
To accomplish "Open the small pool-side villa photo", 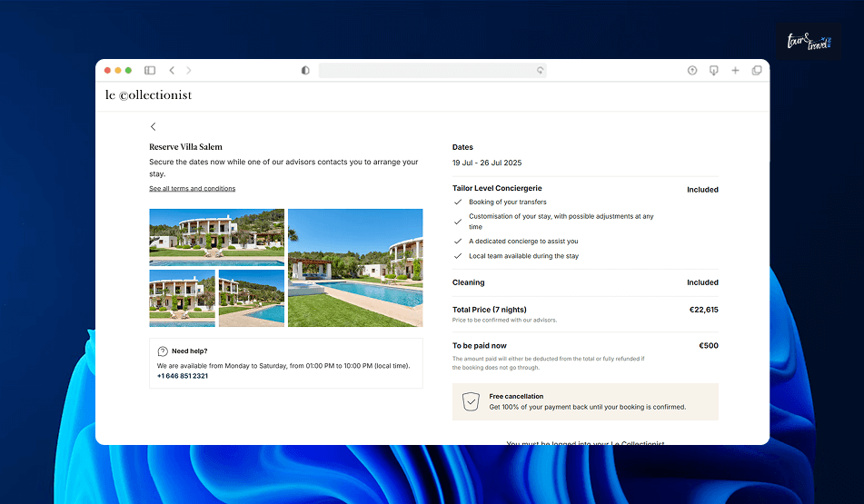I will tap(252, 298).
